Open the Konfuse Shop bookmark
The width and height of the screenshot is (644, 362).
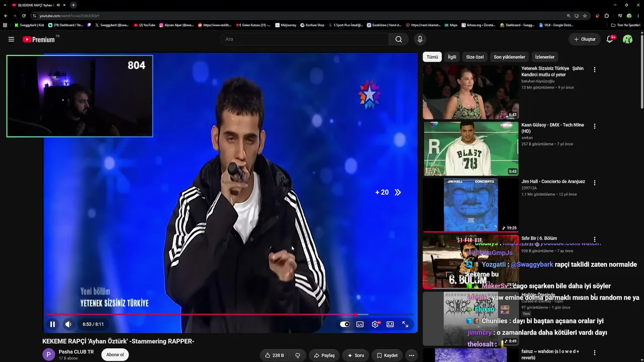[312, 25]
